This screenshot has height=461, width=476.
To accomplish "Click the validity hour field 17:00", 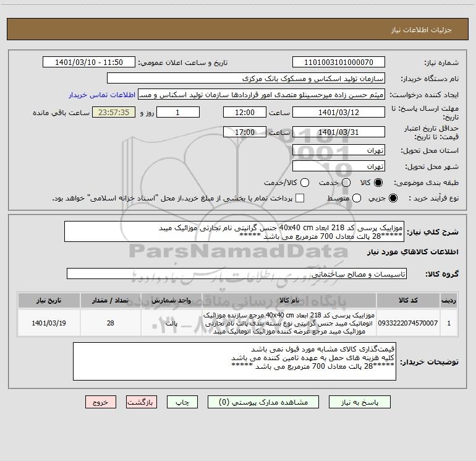I will [x=245, y=132].
